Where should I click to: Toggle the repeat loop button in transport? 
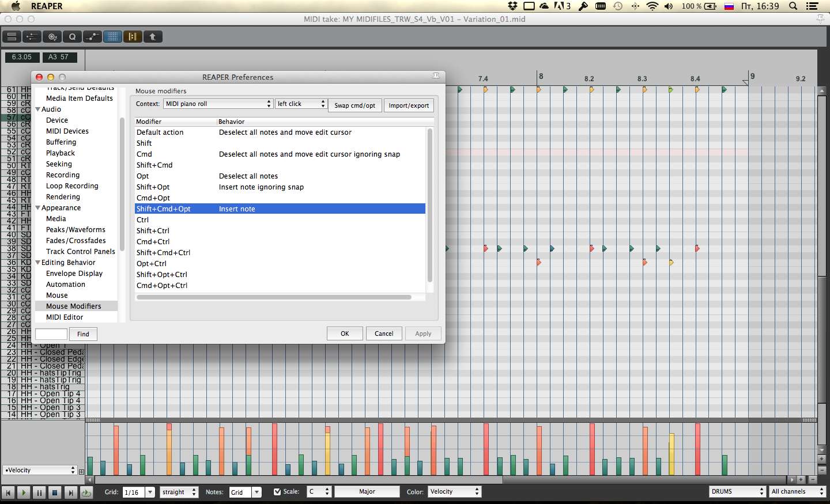[x=86, y=492]
